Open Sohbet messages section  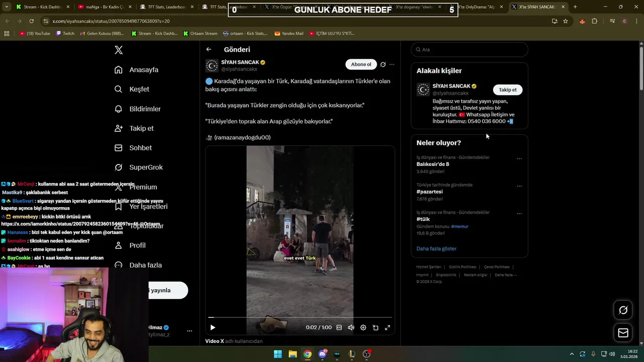(x=133, y=148)
